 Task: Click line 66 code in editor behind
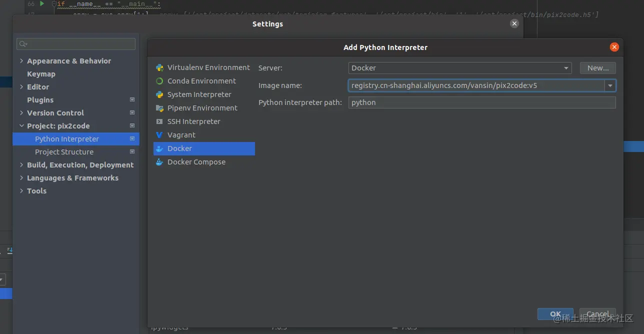109,4
